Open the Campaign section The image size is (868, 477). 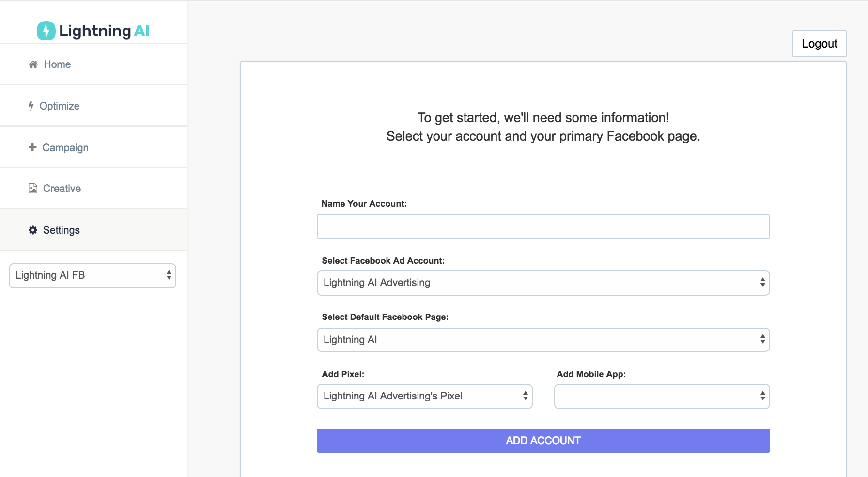[x=65, y=147]
